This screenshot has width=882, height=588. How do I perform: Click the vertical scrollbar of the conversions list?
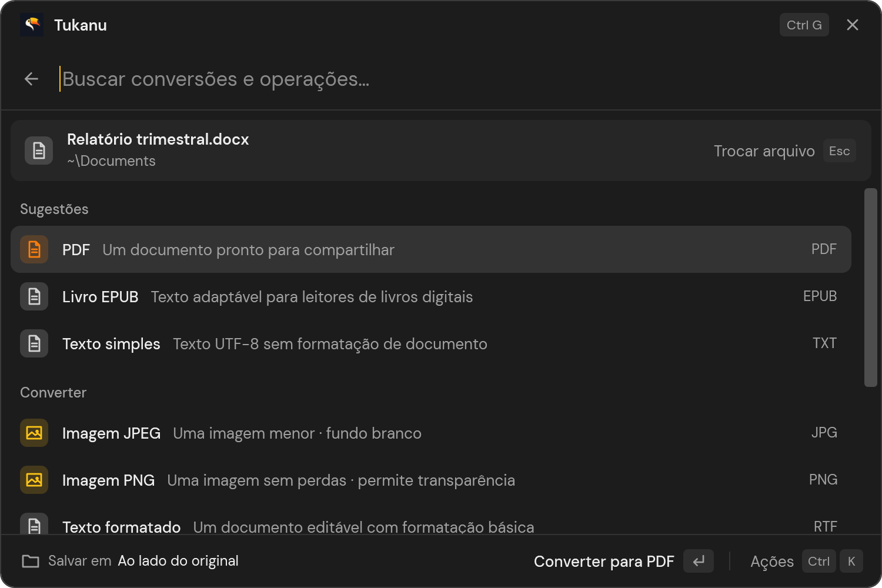[x=871, y=288]
